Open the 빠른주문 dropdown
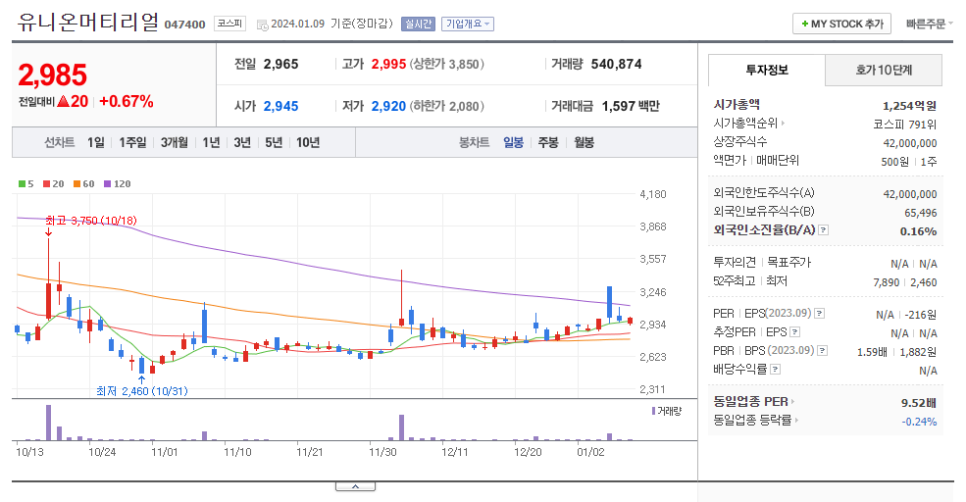Viewport: 966px width, 502px height. (x=928, y=24)
